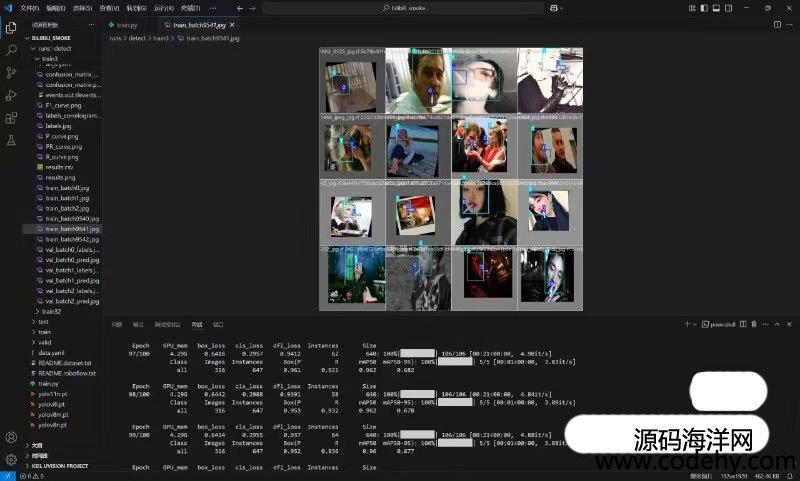This screenshot has width=800, height=481.
Task: Toggle the bottom panel visibility
Action: [x=716, y=8]
